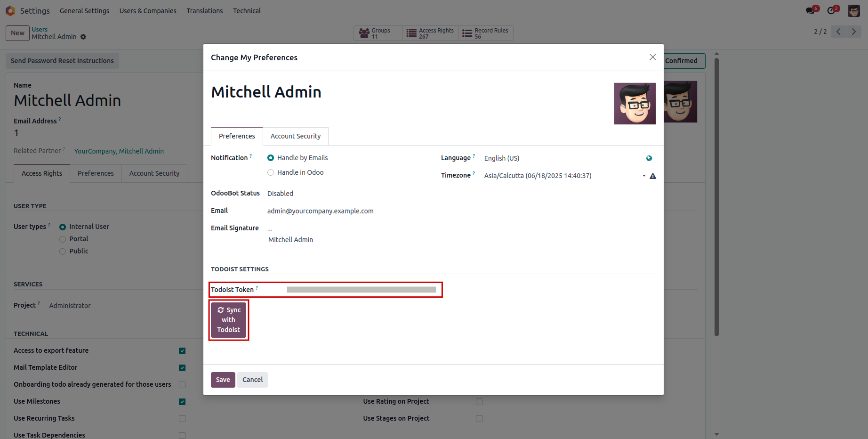The width and height of the screenshot is (868, 439).
Task: Open the Timezone dropdown
Action: (565, 176)
